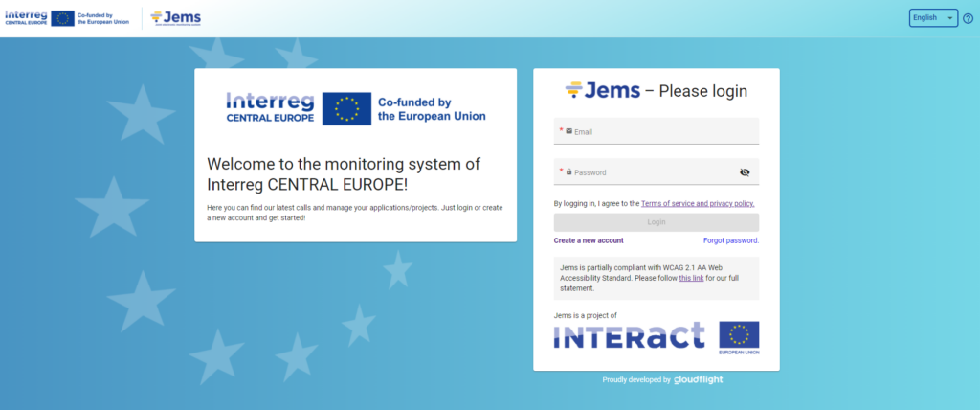Click the 'Jems is a project of' text
This screenshot has width=980, height=410.
(585, 315)
